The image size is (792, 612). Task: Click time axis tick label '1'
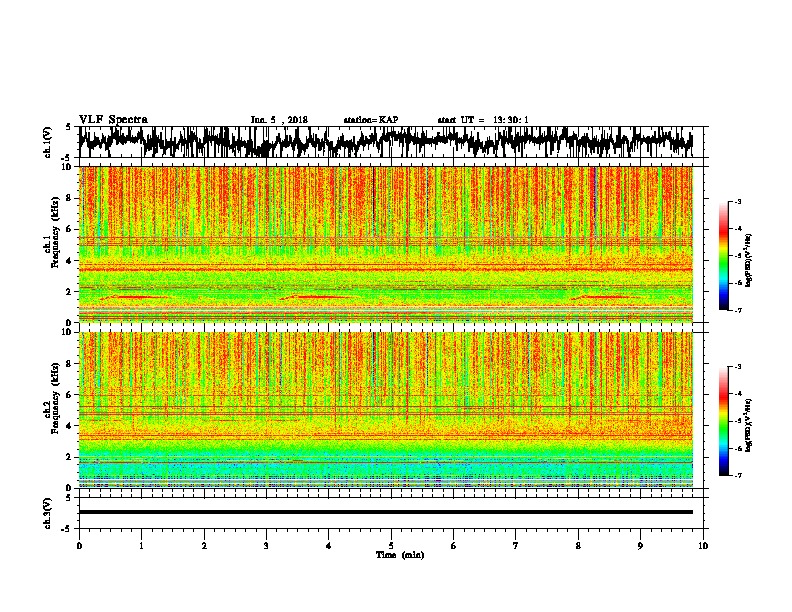[141, 546]
